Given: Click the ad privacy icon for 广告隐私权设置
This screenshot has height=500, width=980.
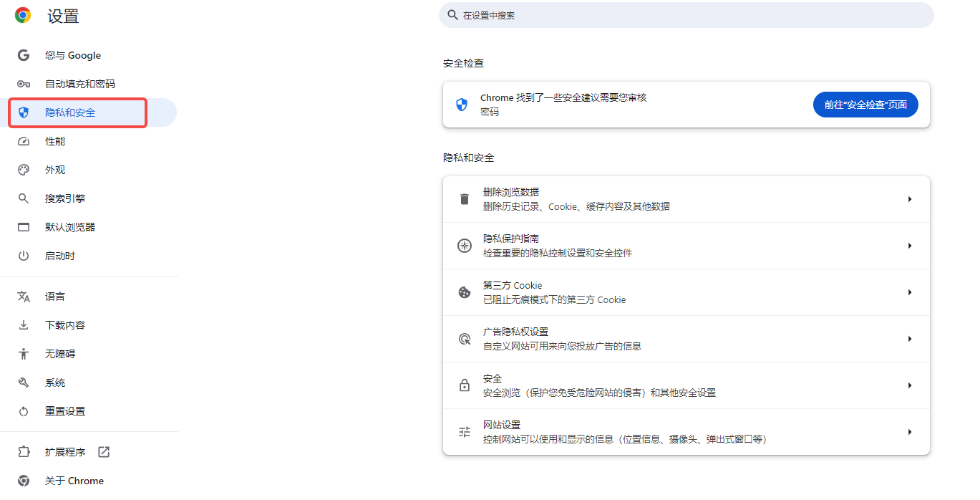Looking at the screenshot, I should point(465,339).
